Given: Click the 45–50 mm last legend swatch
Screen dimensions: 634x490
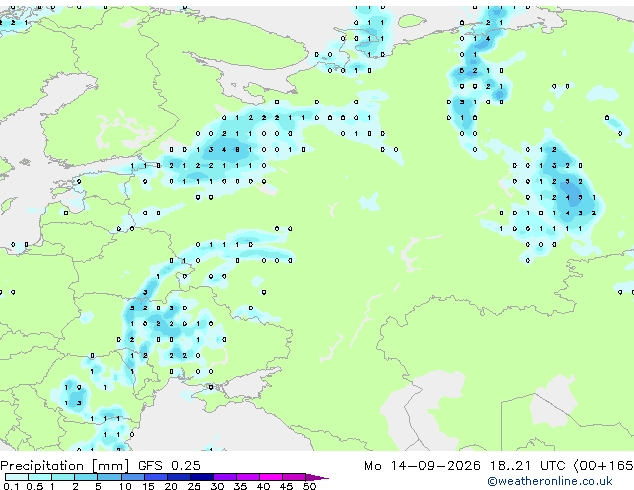Looking at the screenshot, I should tap(294, 477).
